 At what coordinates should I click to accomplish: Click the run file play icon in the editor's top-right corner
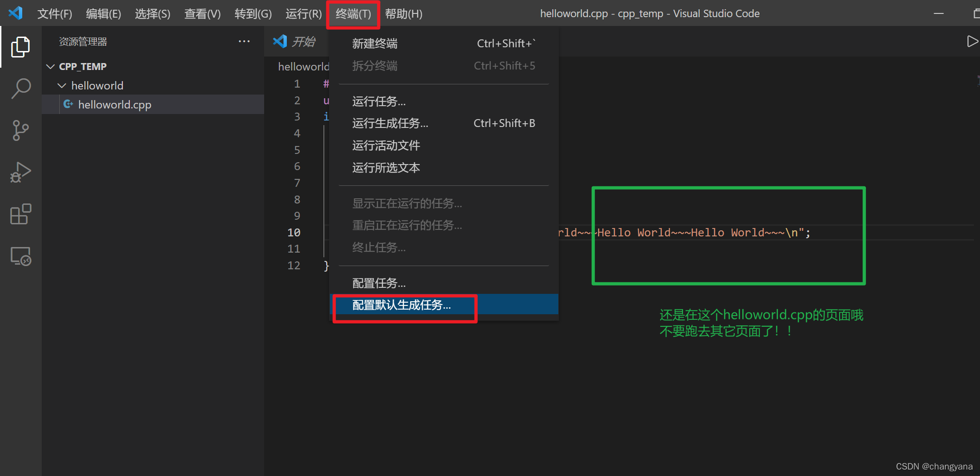click(x=972, y=42)
